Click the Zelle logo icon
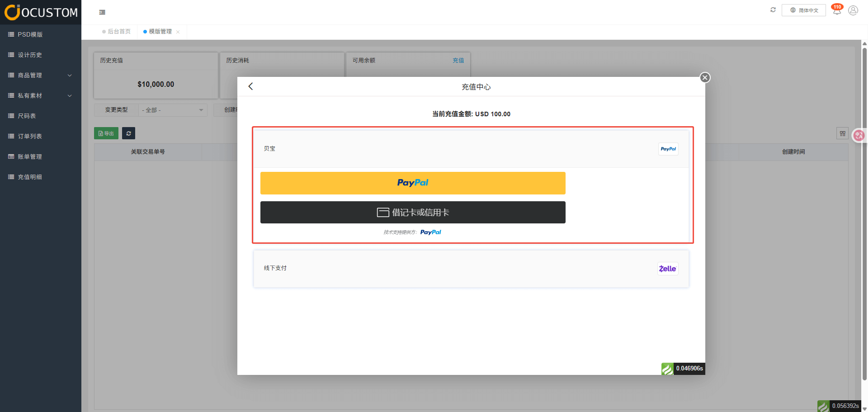868x412 pixels. click(x=667, y=269)
